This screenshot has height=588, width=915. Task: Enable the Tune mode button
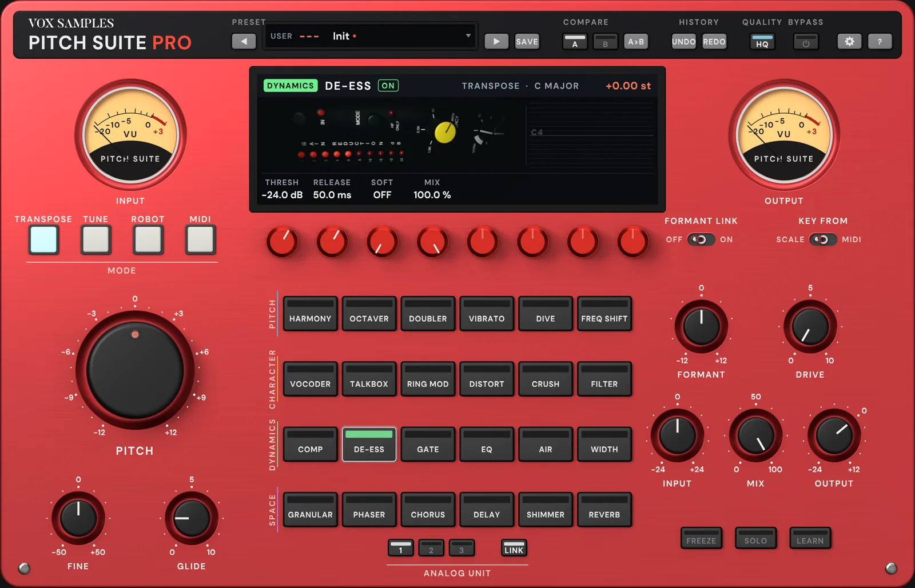pyautogui.click(x=96, y=239)
